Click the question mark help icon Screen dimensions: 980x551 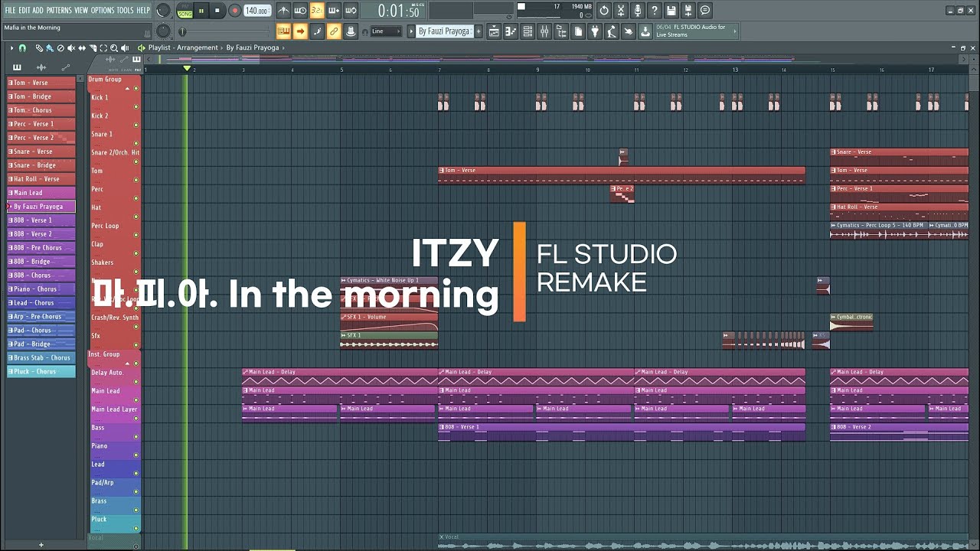click(655, 11)
